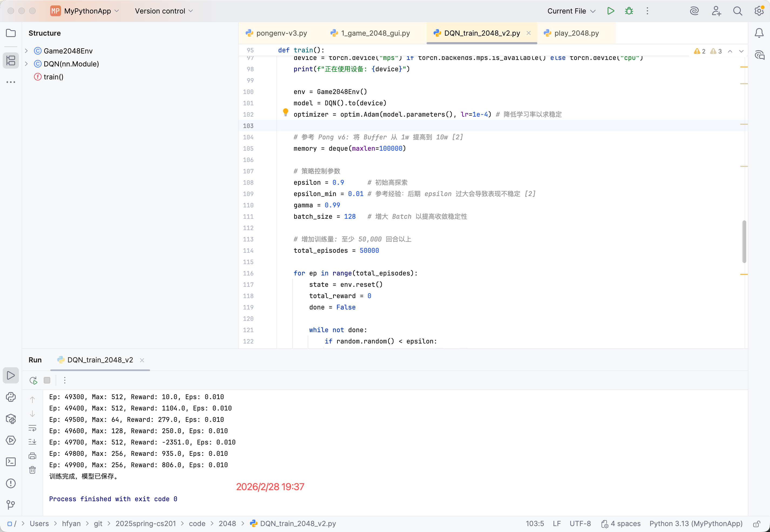Click the up stack trace arrow in the console
The width and height of the screenshot is (770, 532).
pos(32,399)
